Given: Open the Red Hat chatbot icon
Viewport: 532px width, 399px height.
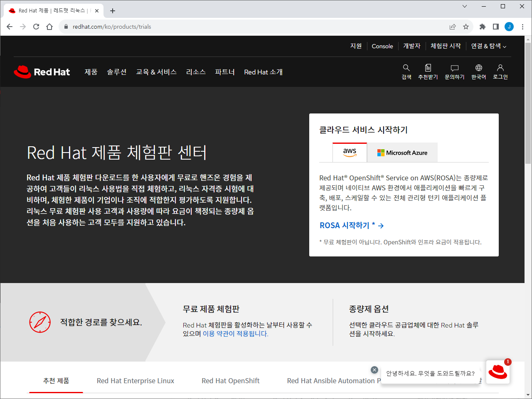Looking at the screenshot, I should tap(498, 372).
